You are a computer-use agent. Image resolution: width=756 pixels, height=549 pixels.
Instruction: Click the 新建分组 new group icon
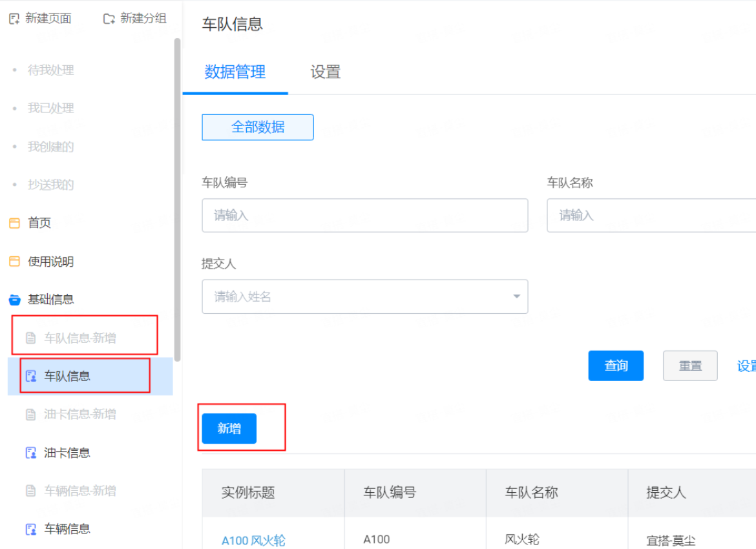(x=109, y=19)
